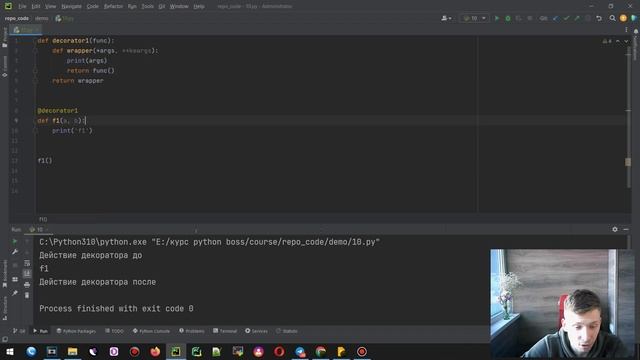
Task: Click the wrench icon in Run panel
Action: (15, 252)
